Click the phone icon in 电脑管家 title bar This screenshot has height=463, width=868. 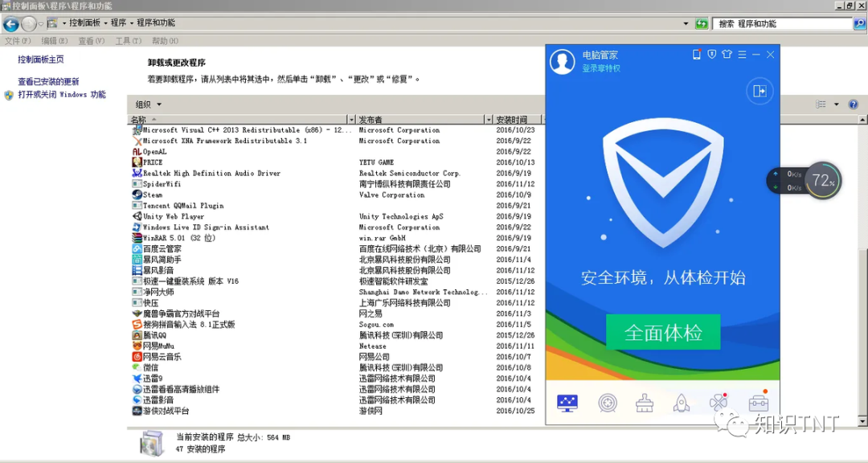pos(696,55)
